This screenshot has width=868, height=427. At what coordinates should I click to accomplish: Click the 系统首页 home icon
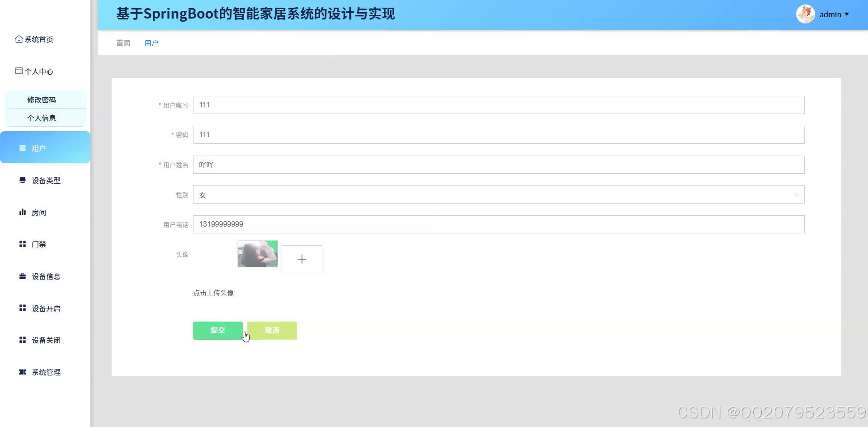19,39
